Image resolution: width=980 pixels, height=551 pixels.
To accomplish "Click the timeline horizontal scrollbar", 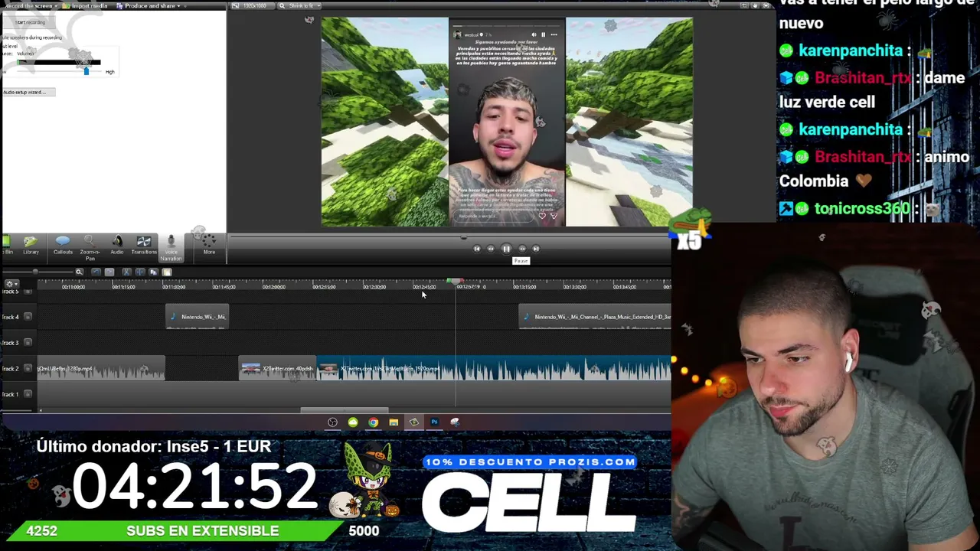I will 345,410.
